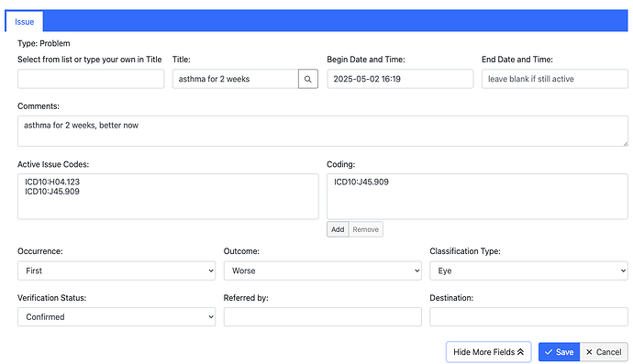Open the Verification Status dropdown

117,317
